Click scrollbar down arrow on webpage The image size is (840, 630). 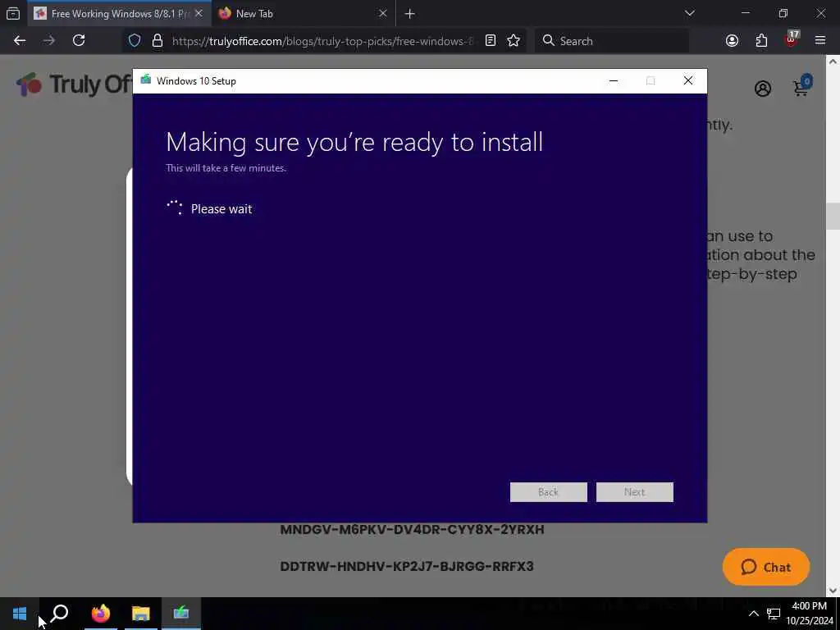[x=833, y=591]
